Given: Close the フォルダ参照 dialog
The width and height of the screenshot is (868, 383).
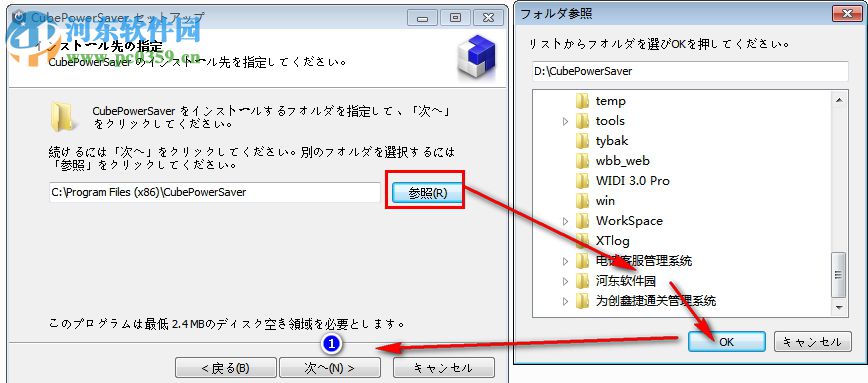Looking at the screenshot, I should tap(846, 13).
